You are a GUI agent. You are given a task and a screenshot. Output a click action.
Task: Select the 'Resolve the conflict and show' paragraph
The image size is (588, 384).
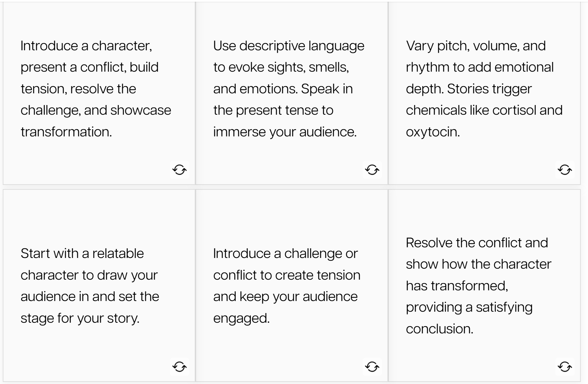tap(478, 286)
